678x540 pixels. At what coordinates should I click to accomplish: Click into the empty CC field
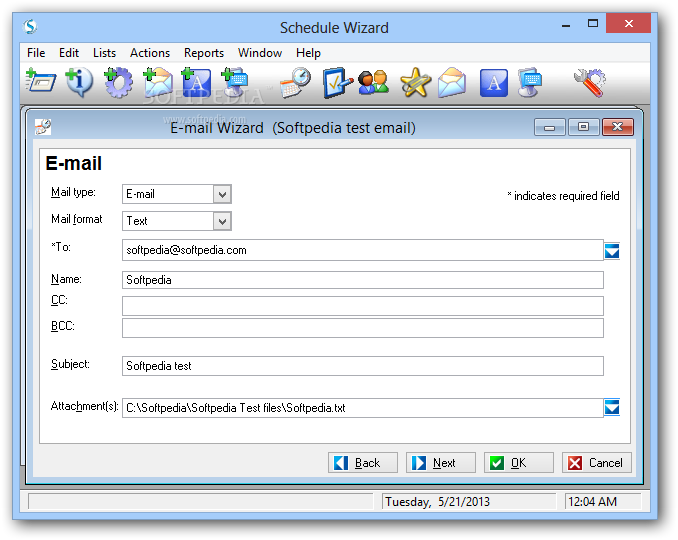pos(363,306)
